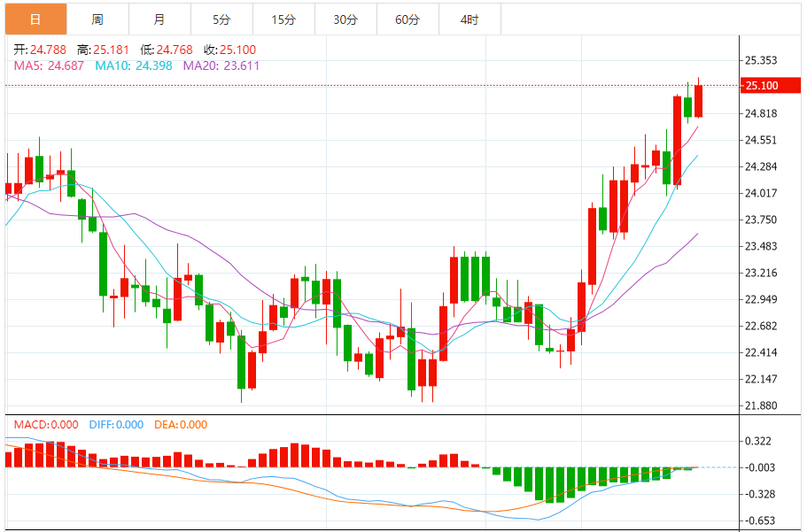Click the MA10: 24.398 legend label

(134, 66)
